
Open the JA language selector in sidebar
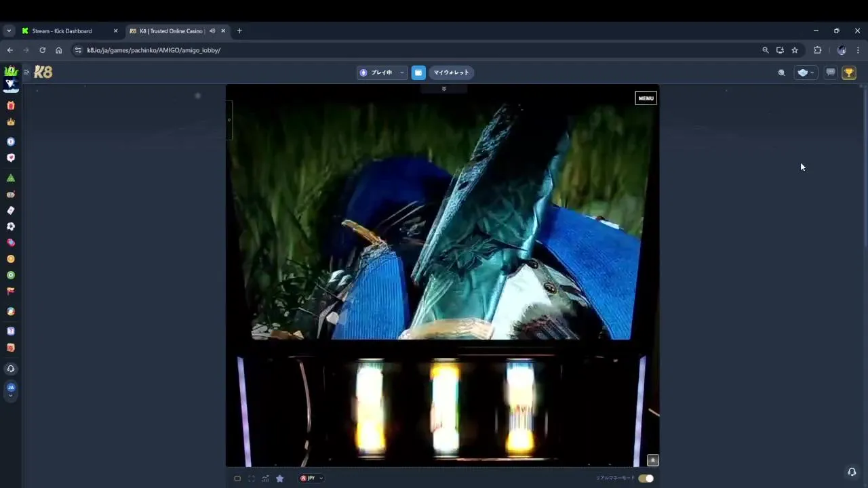10,390
